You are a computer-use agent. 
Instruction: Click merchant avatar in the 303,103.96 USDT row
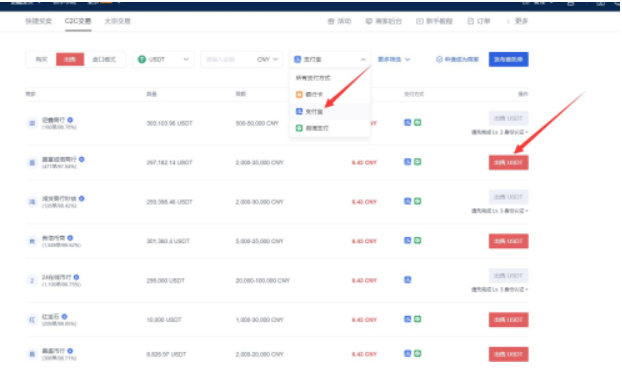[32, 123]
